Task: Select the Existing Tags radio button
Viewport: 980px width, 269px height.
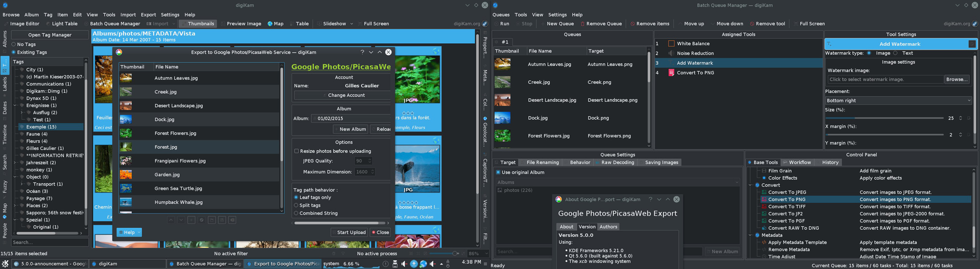Action: point(14,52)
